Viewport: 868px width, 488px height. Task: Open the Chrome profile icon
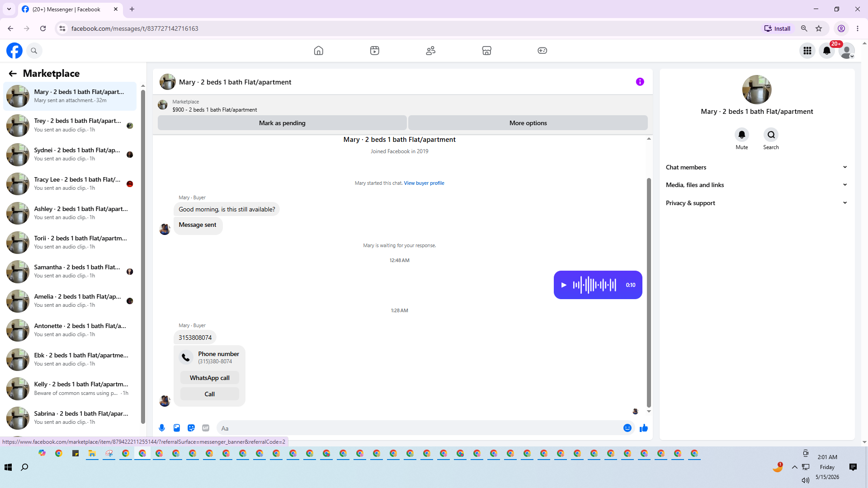841,28
